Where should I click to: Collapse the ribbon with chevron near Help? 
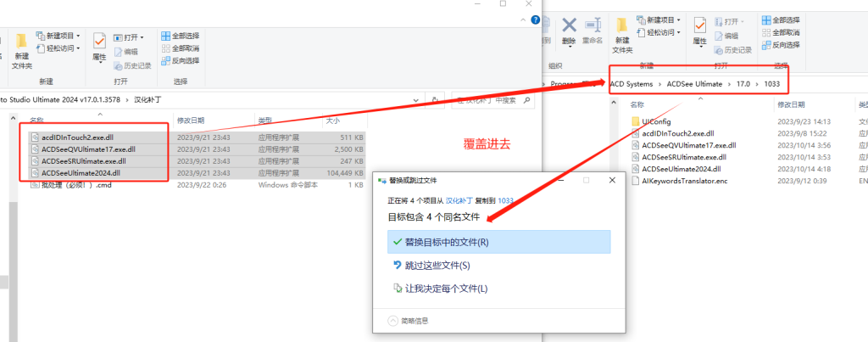[524, 20]
